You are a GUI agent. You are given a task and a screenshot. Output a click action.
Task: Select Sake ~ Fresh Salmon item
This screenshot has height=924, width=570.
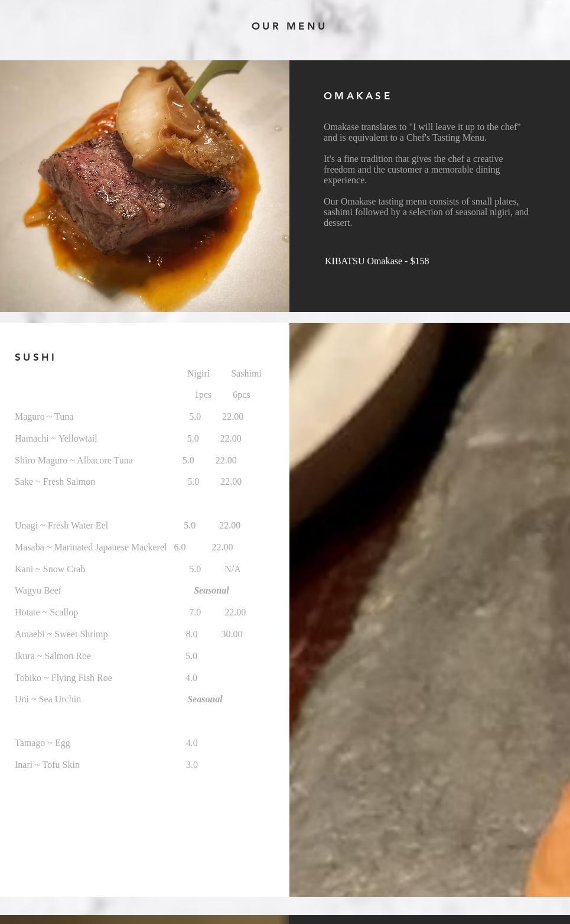point(55,482)
